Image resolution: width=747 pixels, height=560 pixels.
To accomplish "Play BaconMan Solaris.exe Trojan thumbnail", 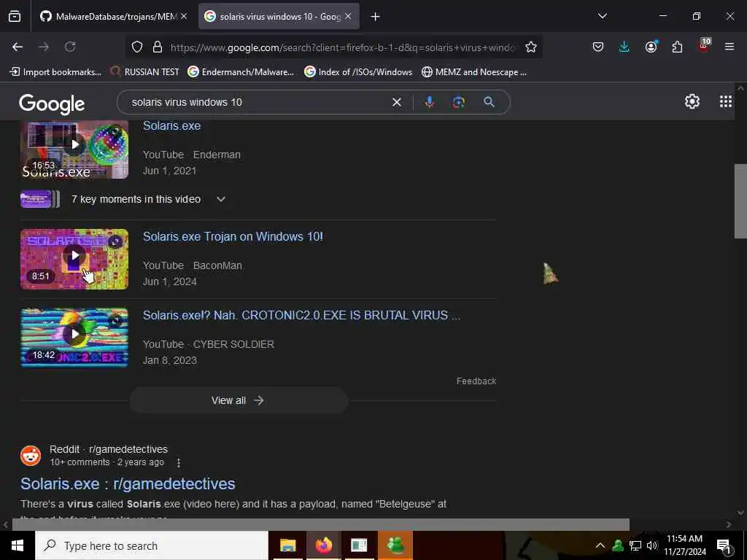I will (x=74, y=259).
